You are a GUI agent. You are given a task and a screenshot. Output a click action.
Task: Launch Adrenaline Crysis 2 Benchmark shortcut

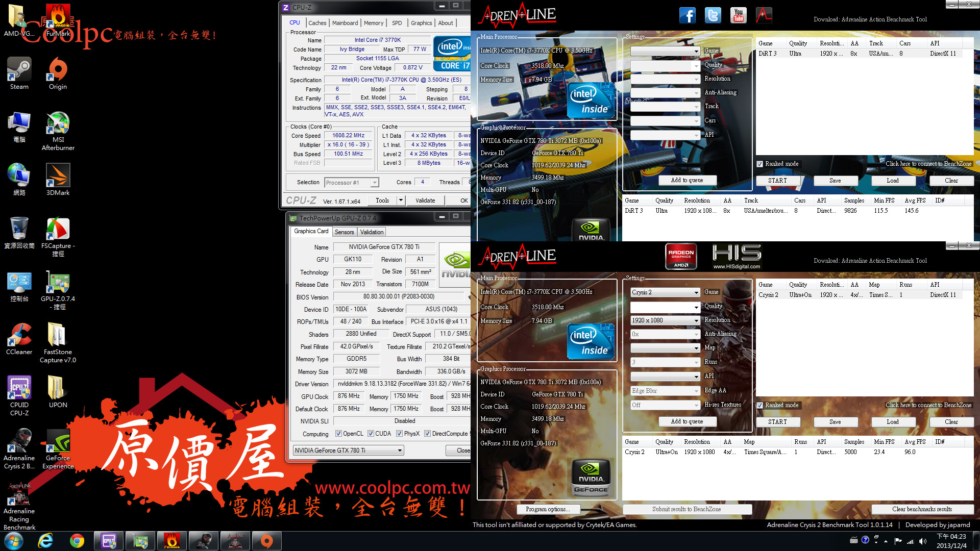pyautogui.click(x=19, y=449)
